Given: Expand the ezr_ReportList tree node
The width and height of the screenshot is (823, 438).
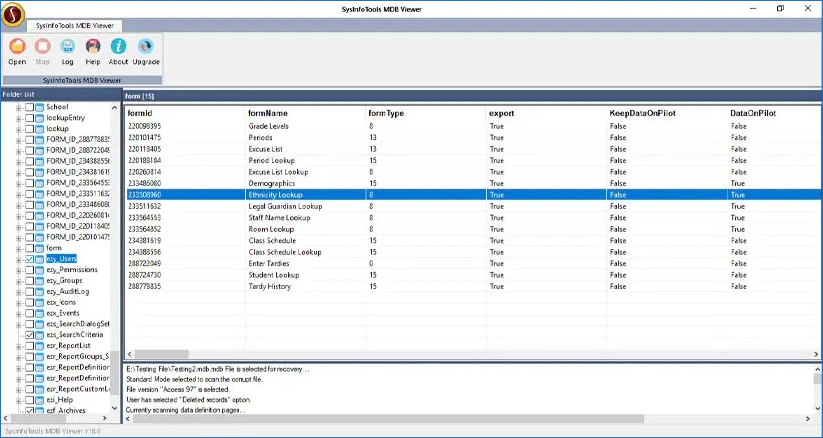Looking at the screenshot, I should [19, 346].
